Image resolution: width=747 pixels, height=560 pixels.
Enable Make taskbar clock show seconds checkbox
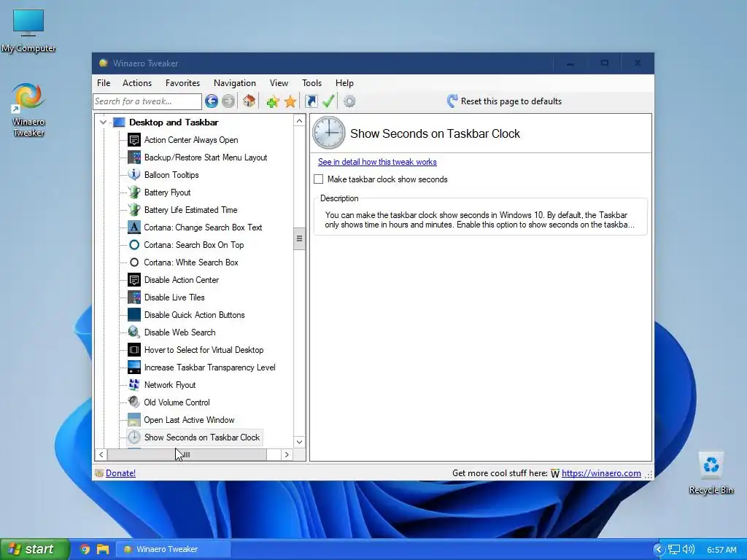[319, 179]
